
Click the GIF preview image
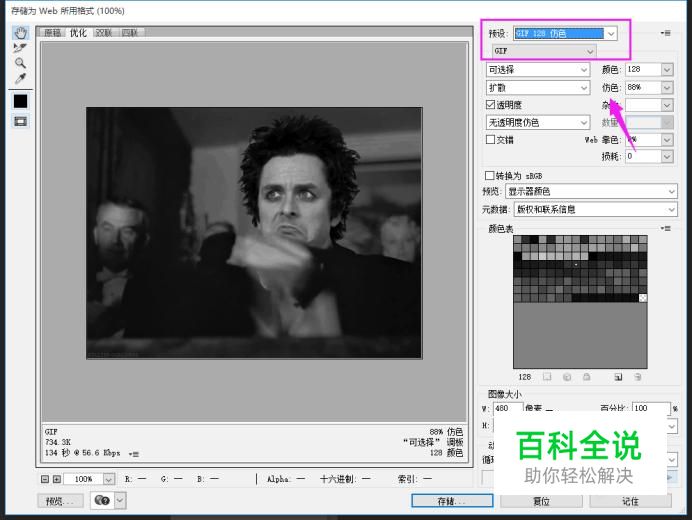254,233
